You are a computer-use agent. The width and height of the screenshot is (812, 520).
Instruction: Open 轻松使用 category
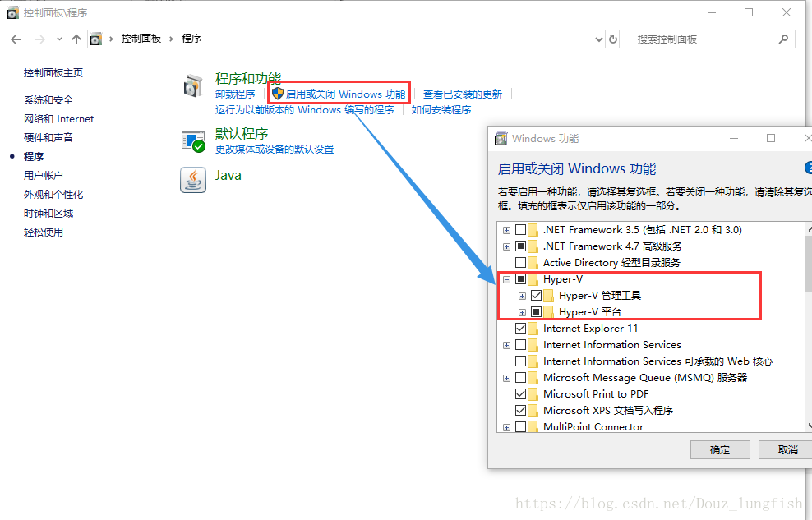tap(43, 232)
